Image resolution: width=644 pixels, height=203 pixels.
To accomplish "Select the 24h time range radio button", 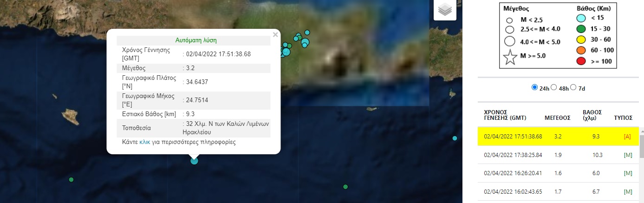I will tap(534, 87).
